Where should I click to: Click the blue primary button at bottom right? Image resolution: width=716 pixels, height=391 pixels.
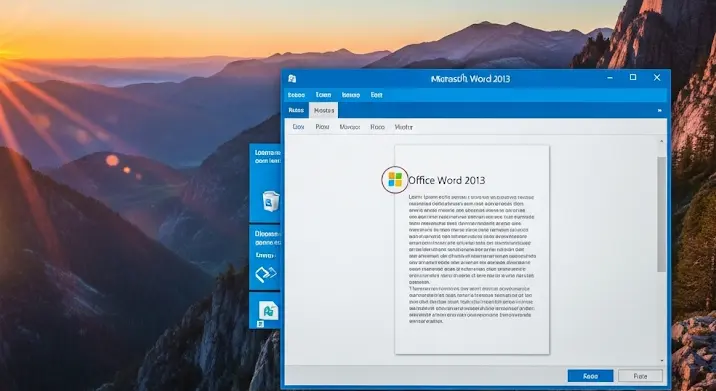click(x=590, y=376)
